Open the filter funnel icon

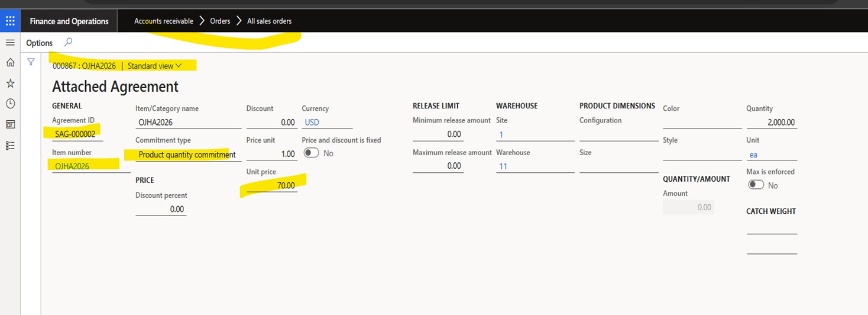(31, 62)
